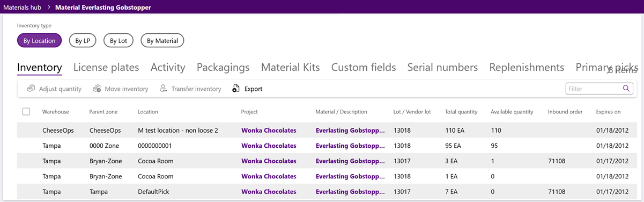Click the DefaultPick location cell
The height and width of the screenshot is (202, 644).
pyautogui.click(x=153, y=191)
